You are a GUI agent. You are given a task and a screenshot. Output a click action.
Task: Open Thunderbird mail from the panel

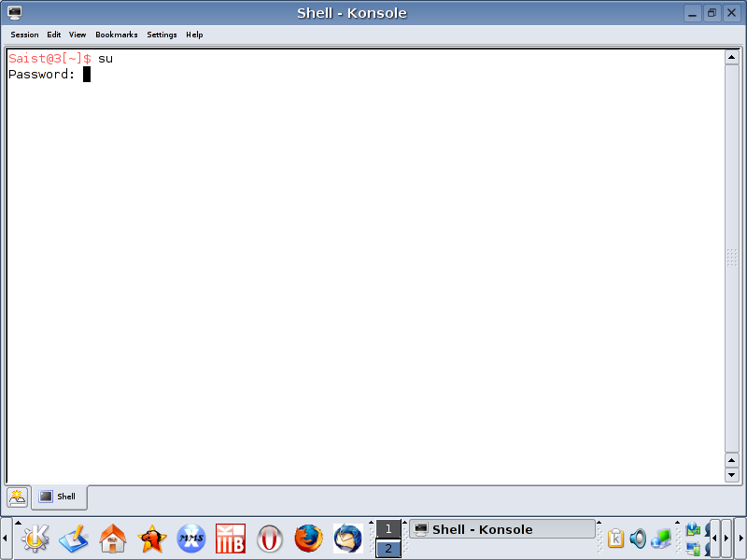[x=347, y=539]
